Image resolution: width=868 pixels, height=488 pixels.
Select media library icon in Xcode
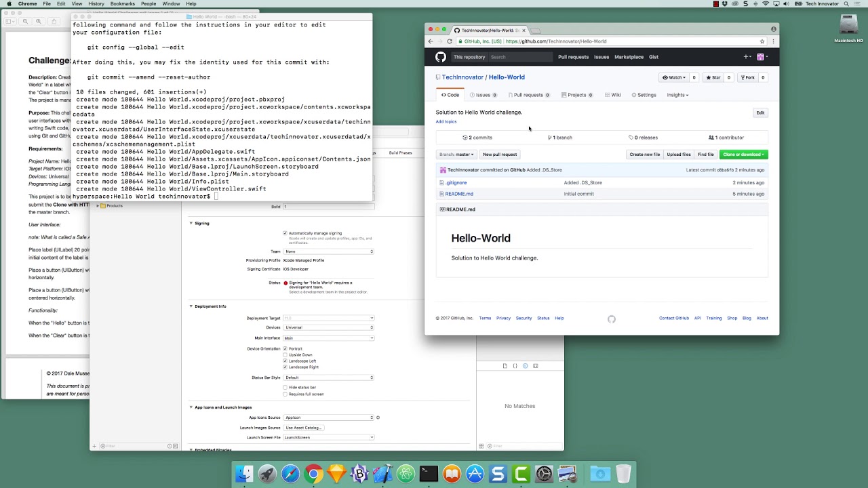click(535, 366)
